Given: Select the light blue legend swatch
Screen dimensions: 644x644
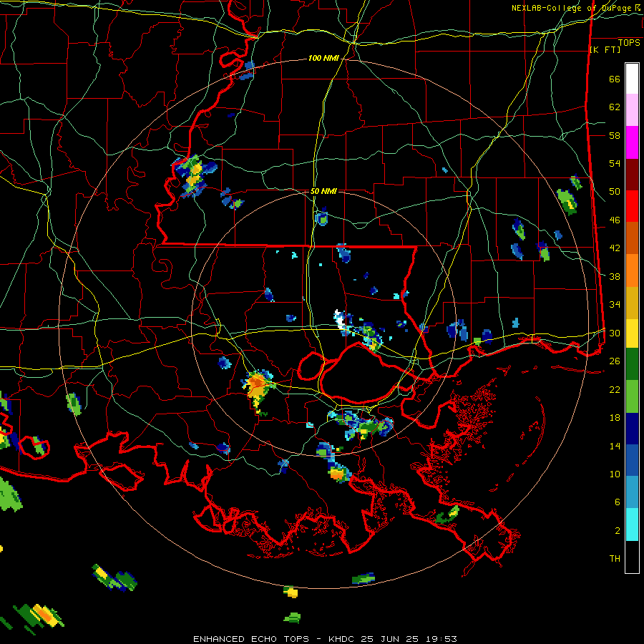Looking at the screenshot, I should [x=632, y=492].
